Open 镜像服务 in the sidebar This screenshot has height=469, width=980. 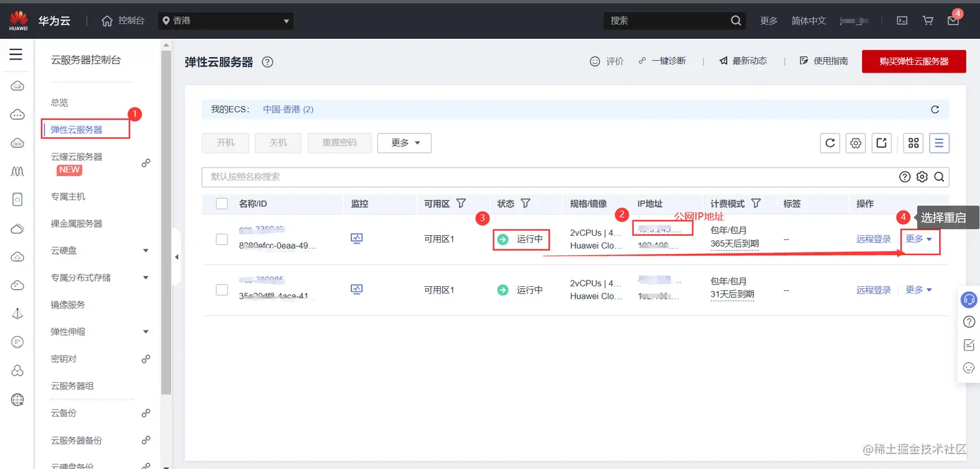pos(68,304)
